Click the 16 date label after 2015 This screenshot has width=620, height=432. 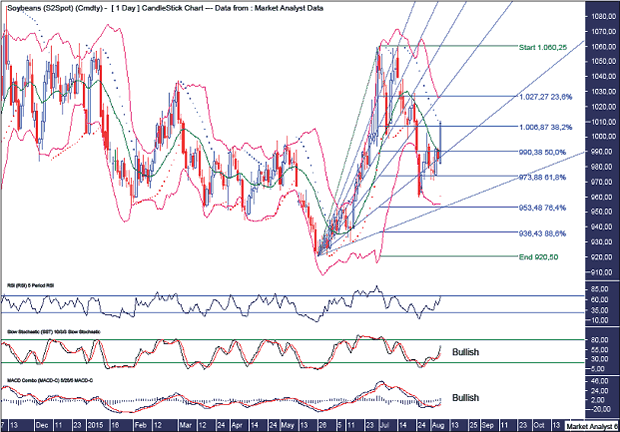[115, 426]
